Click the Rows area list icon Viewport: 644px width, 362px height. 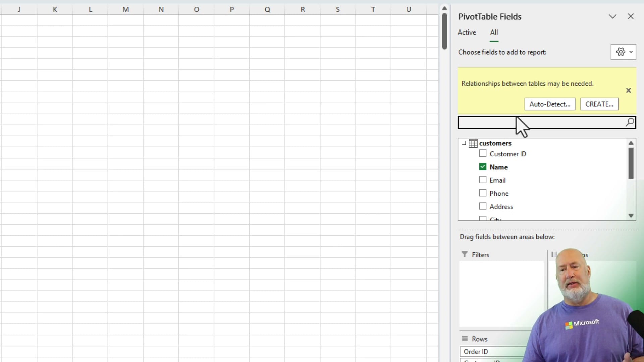(x=465, y=339)
